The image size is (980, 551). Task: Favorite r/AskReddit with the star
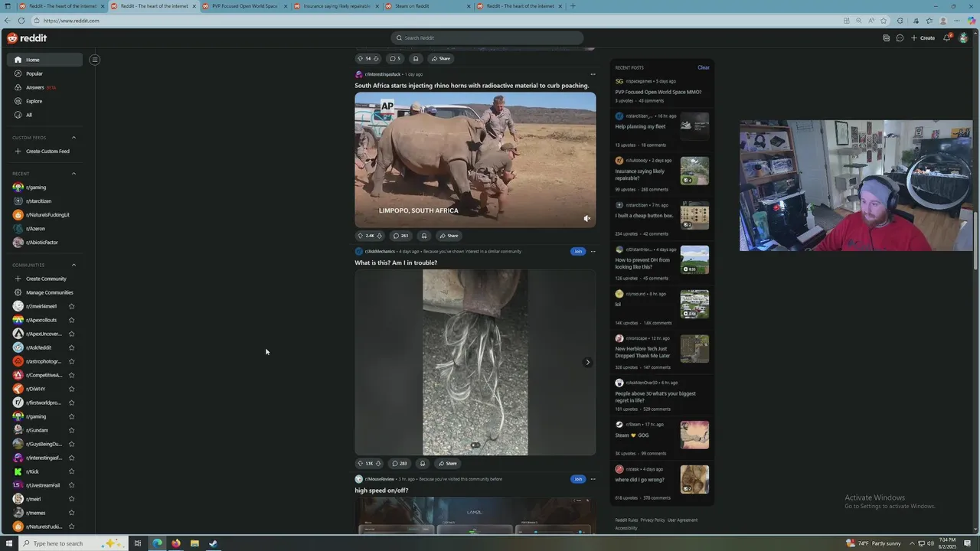click(x=71, y=347)
